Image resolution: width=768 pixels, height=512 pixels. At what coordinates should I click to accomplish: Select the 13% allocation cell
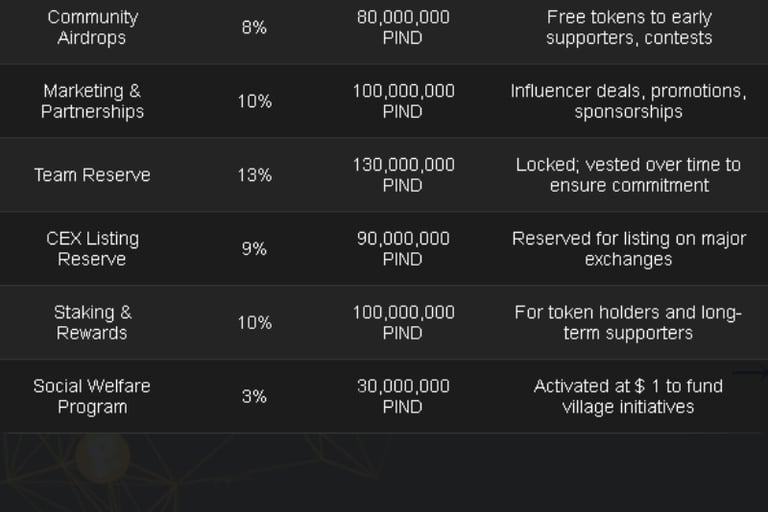254,175
